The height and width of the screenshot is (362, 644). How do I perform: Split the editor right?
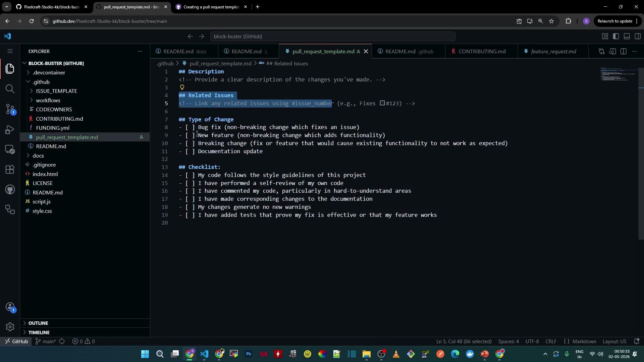click(x=624, y=52)
